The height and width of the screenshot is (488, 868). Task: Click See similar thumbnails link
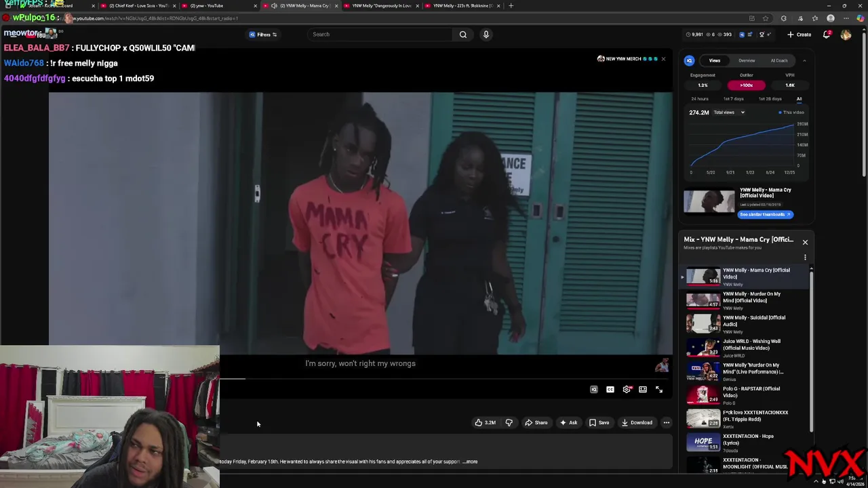click(766, 215)
